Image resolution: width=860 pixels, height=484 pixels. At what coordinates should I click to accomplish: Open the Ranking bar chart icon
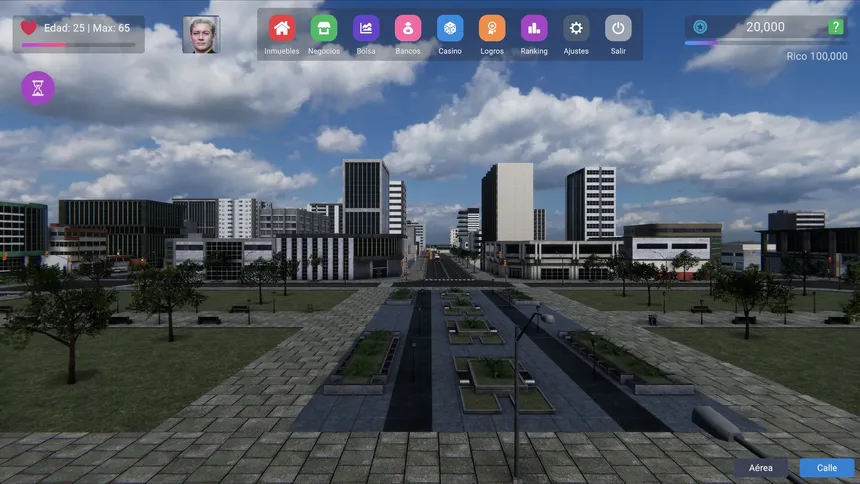click(534, 28)
